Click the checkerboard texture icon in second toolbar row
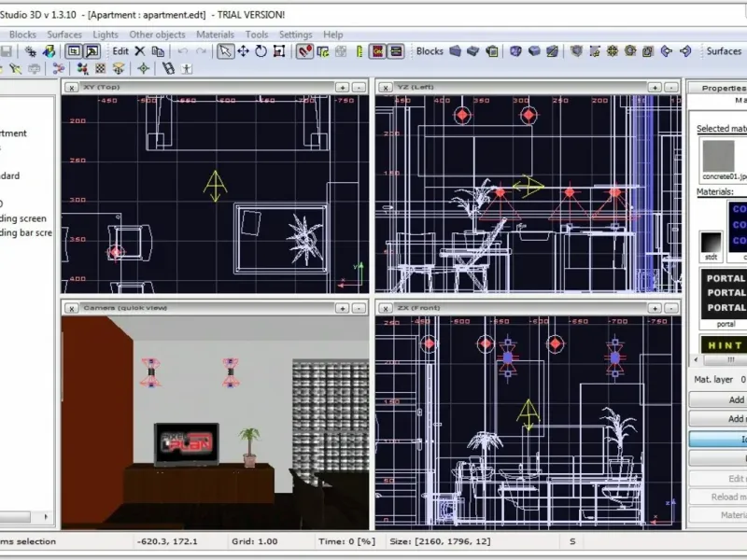This screenshot has width=747, height=560. point(100,69)
